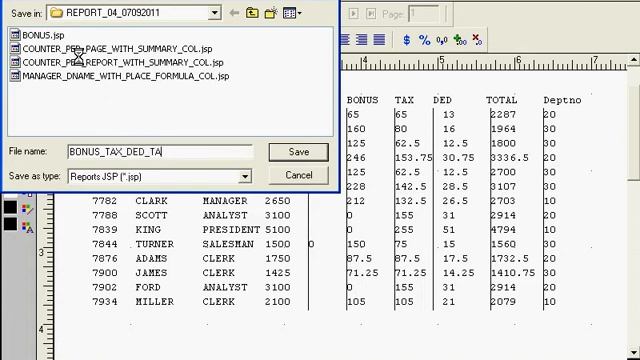Image resolution: width=640 pixels, height=360 pixels.
Task: Click deduction value 14.25
Action: 459,273
